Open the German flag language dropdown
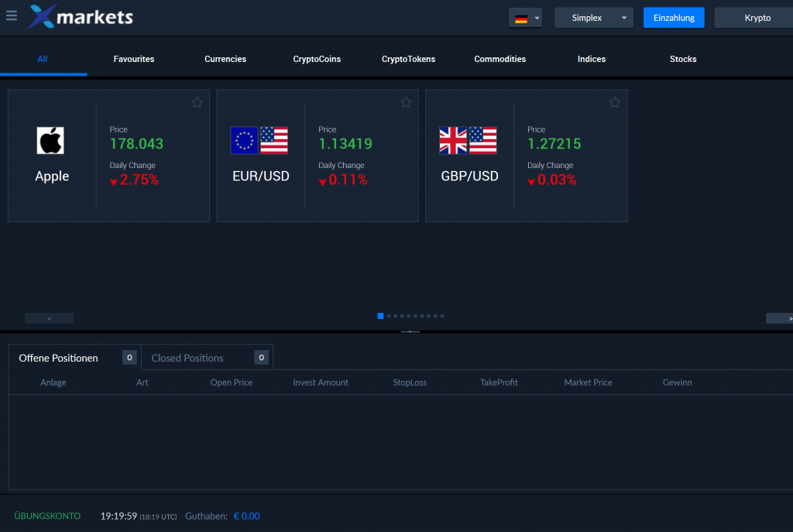The width and height of the screenshot is (793, 532). tap(526, 19)
